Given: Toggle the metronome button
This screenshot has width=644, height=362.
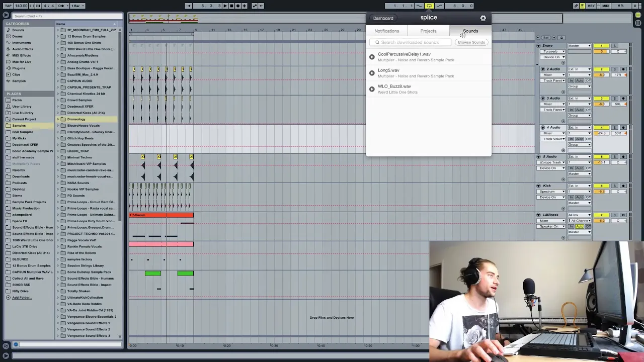Looking at the screenshot, I should tap(62, 6).
